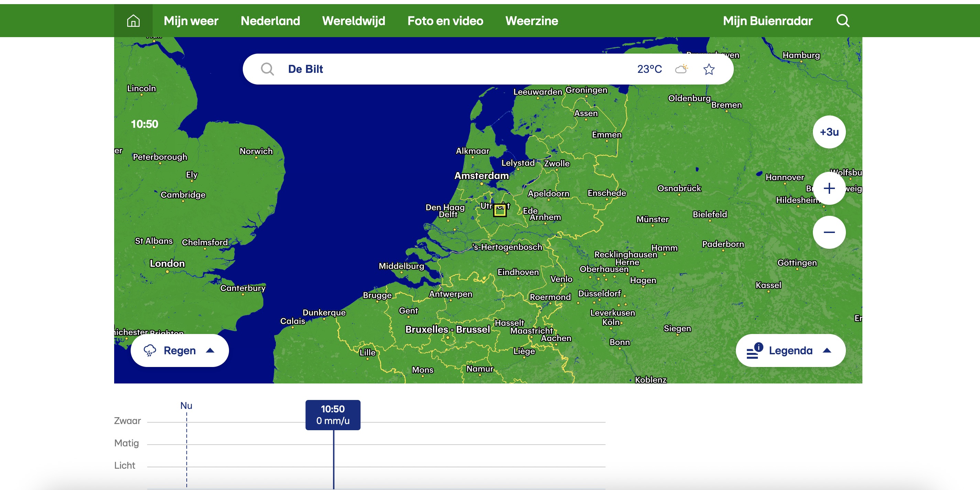Screen dimensions: 980x490
Task: Click the Bruxelles - Brussel map label
Action: click(447, 329)
